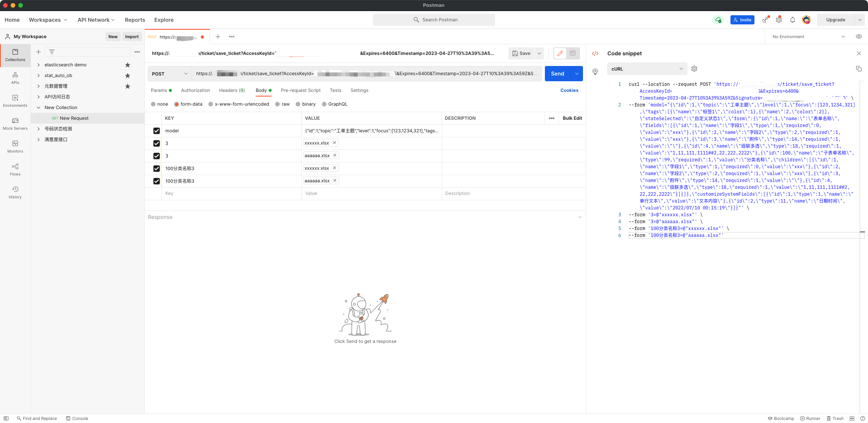868x423 pixels.
Task: Open the No Environment dropdown
Action: [809, 37]
